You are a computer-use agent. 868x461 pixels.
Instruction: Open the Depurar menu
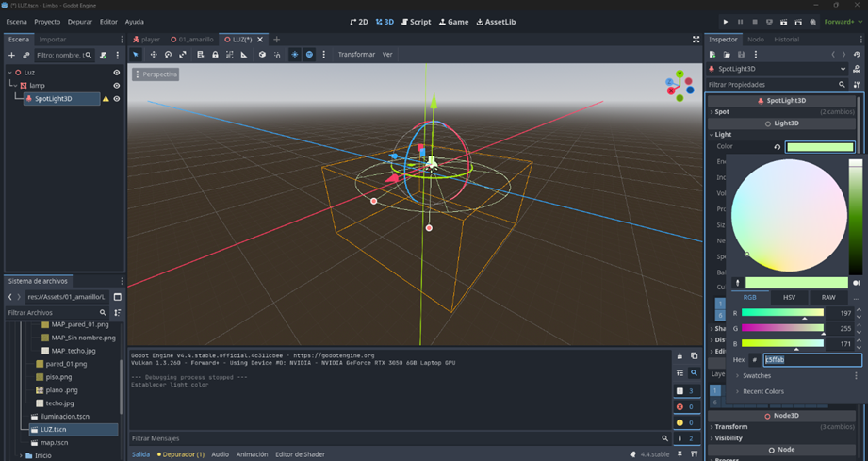coord(80,22)
